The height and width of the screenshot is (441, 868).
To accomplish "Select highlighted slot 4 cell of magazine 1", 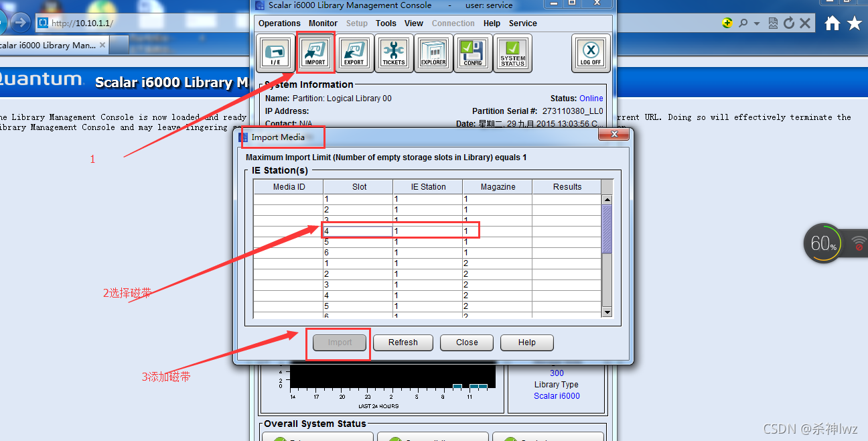I will [358, 231].
